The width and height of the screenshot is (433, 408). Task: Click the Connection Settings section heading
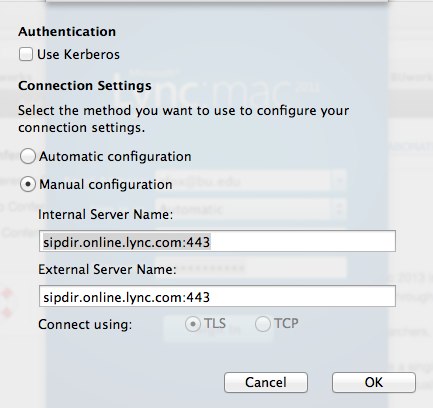click(x=85, y=86)
